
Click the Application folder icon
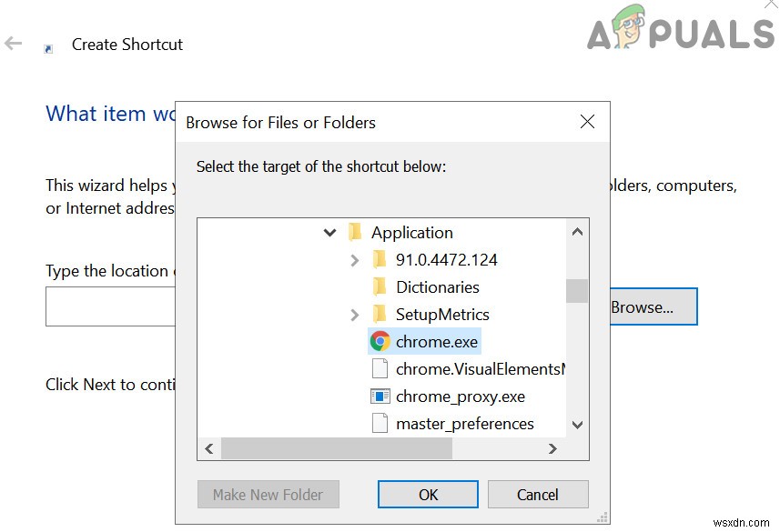click(356, 232)
